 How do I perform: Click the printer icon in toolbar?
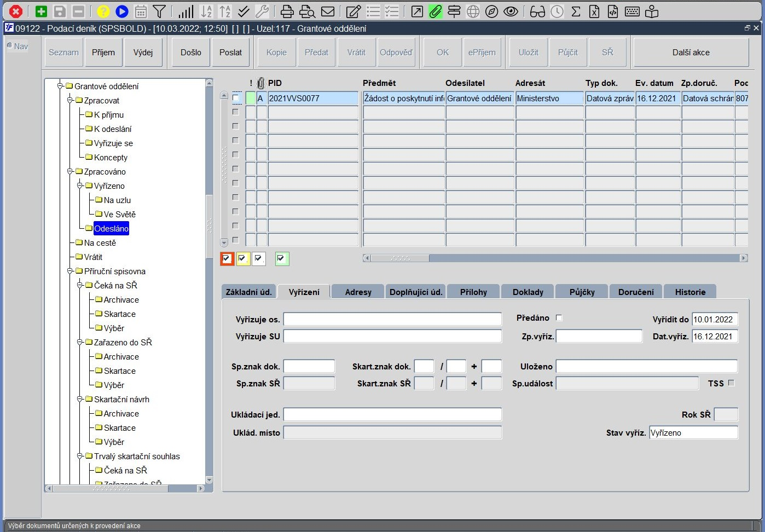[x=287, y=11]
